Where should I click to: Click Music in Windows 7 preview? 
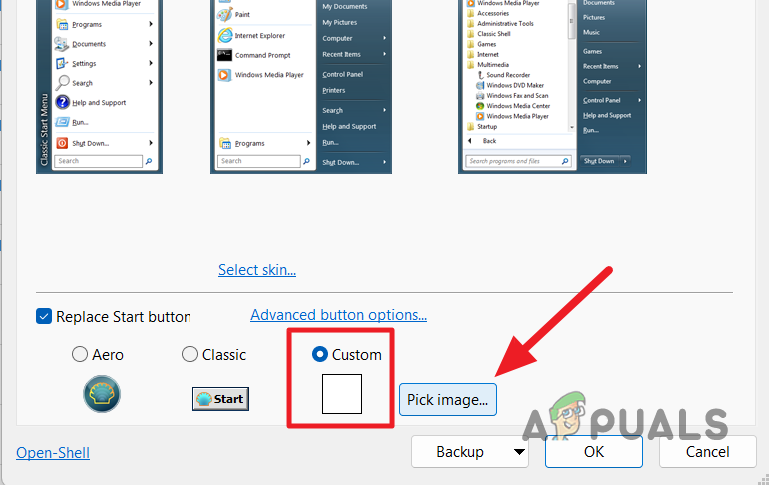[x=591, y=32]
